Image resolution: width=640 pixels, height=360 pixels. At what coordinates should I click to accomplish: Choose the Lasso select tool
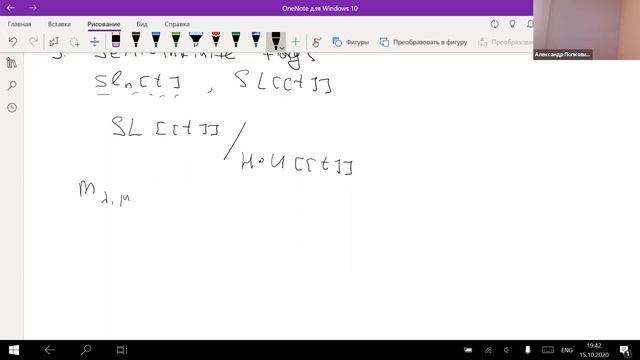(x=74, y=42)
